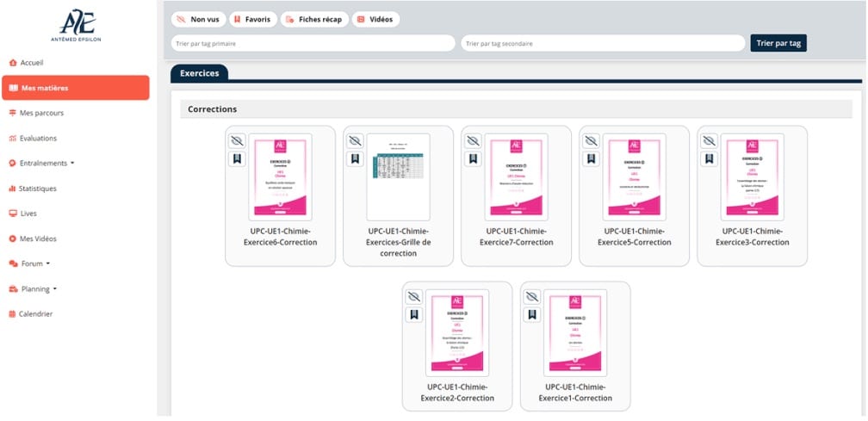This screenshot has height=421, width=868.
Task: Click the Corrections section header
Action: tap(516, 109)
